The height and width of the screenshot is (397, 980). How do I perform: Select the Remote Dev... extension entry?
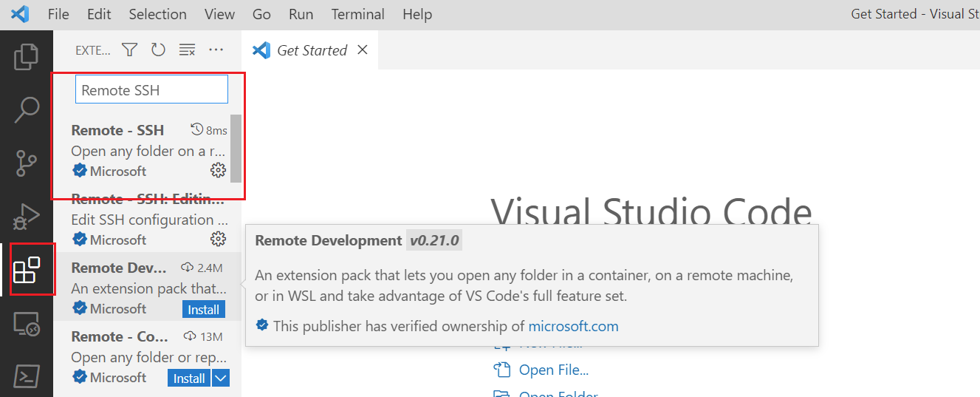click(x=148, y=288)
